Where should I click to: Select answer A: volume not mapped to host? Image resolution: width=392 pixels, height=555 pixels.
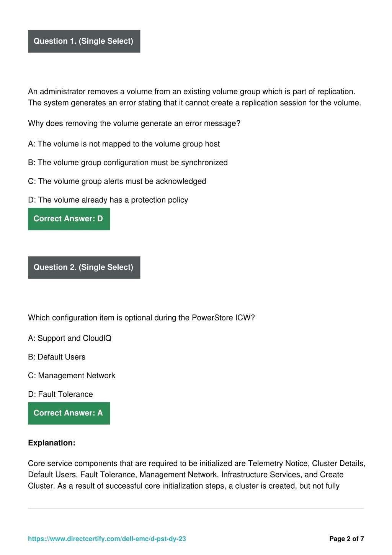tap(124, 144)
